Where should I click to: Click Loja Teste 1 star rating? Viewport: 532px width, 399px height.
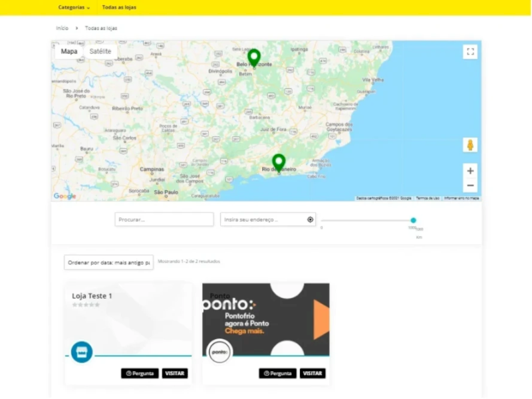(86, 305)
